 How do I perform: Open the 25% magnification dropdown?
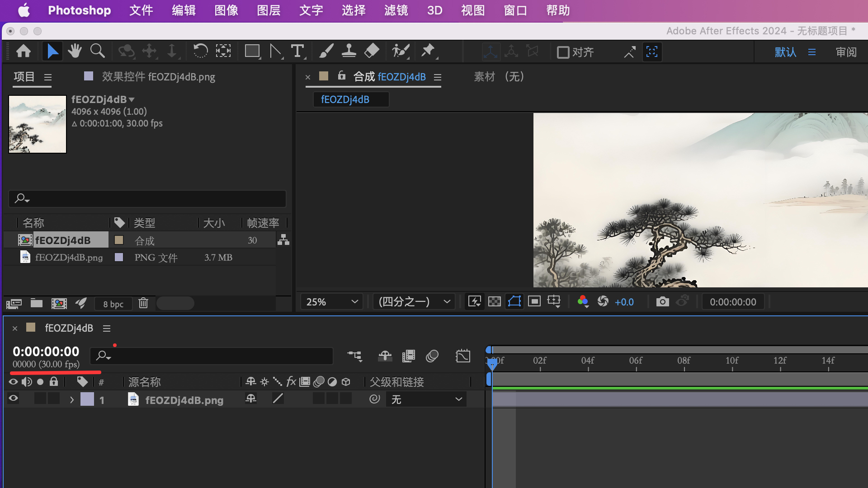332,302
